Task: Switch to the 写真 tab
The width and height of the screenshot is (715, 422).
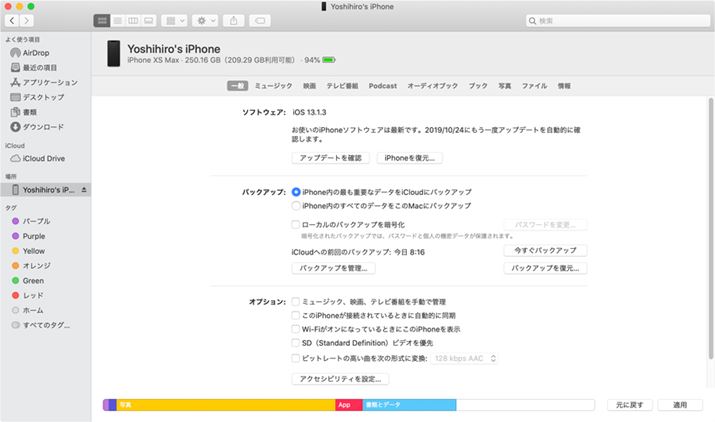Action: 504,86
